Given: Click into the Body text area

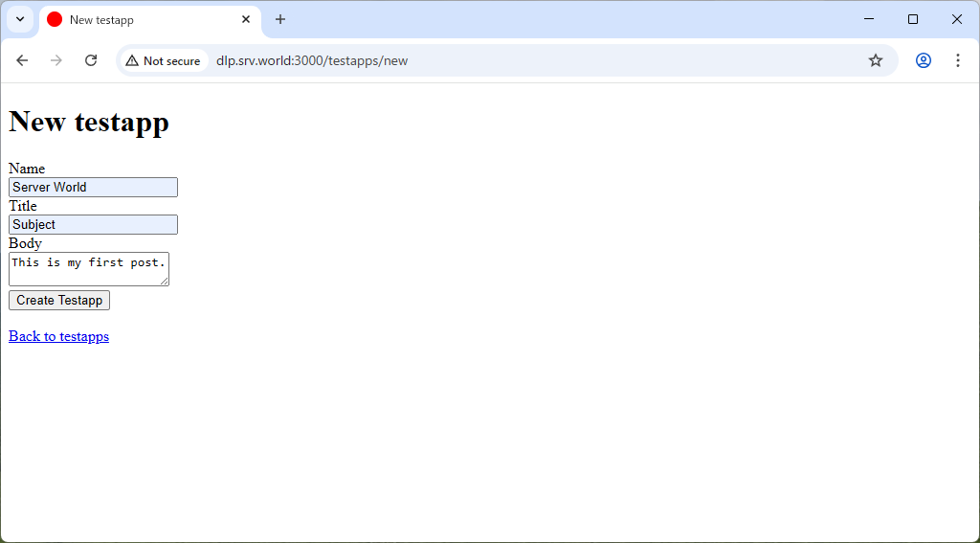Looking at the screenshot, I should click(x=89, y=269).
